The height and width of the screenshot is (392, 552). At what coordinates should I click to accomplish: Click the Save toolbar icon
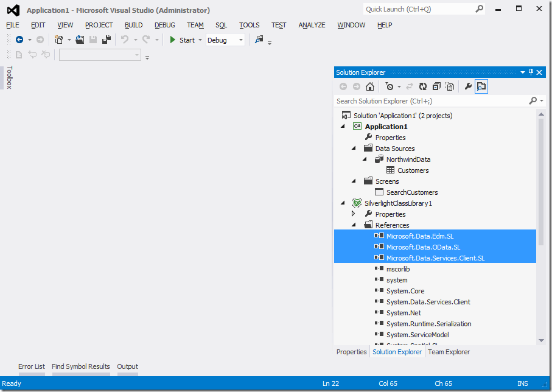coord(93,40)
